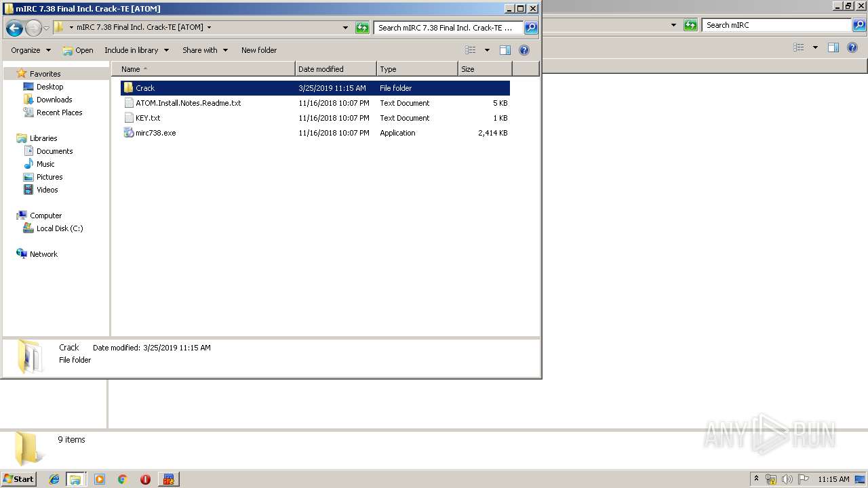The image size is (868, 488).
Task: Select Favorites in the navigation pane
Action: [45, 74]
